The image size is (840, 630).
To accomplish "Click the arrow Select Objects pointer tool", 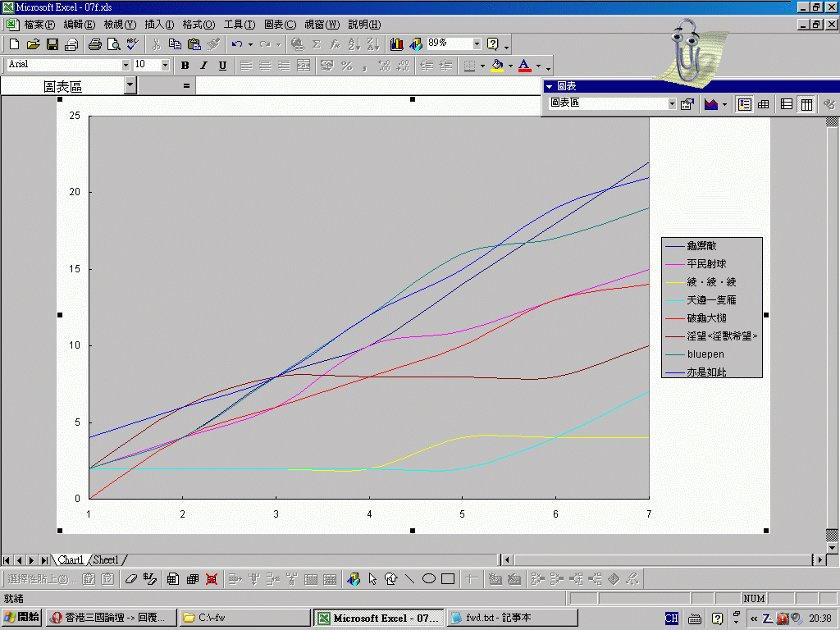I will click(x=372, y=579).
